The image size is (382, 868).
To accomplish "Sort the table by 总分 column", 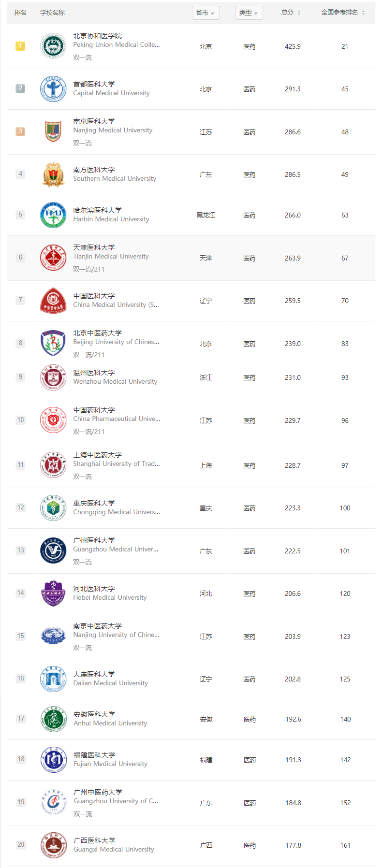I will tap(291, 13).
